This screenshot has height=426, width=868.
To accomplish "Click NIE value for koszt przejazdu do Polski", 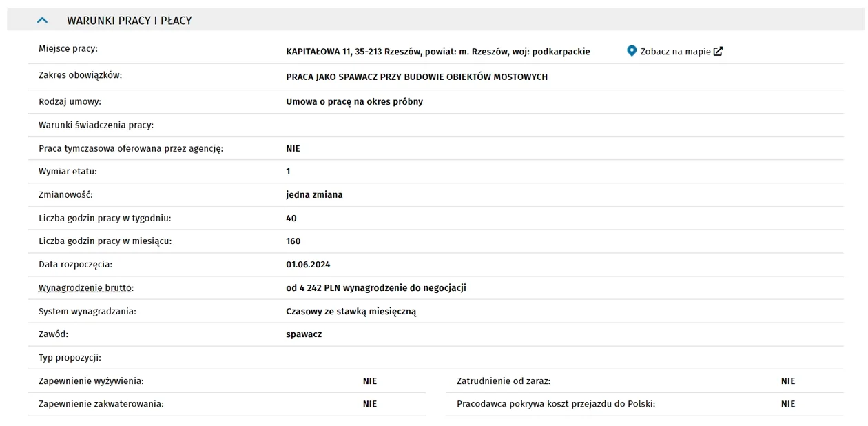I will (x=788, y=404).
